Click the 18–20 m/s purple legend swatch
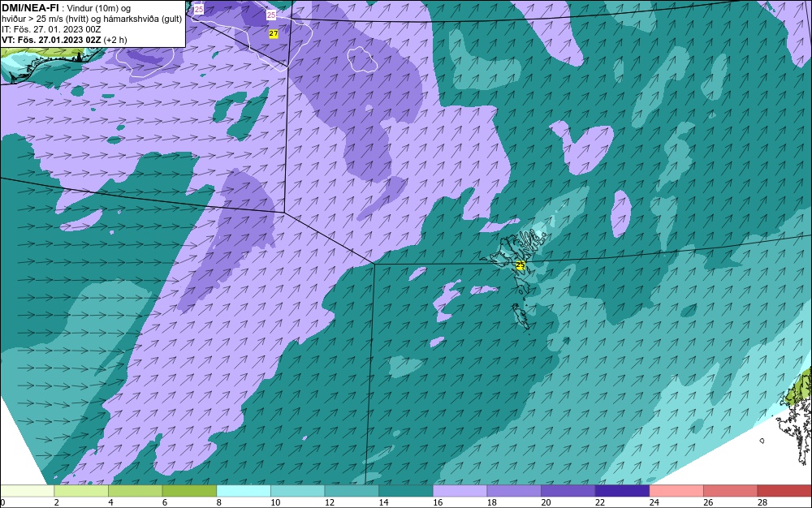This screenshot has width=812, height=508. (514, 490)
